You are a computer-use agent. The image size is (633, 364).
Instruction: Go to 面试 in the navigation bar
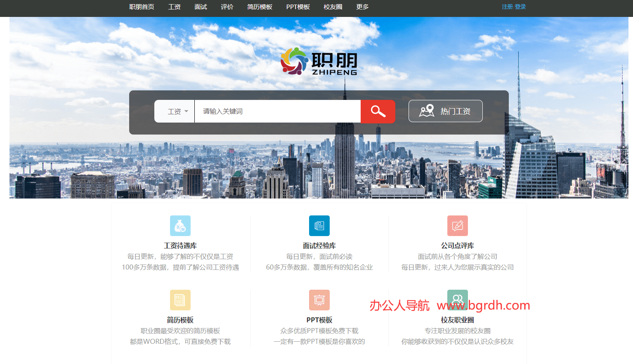click(x=201, y=7)
